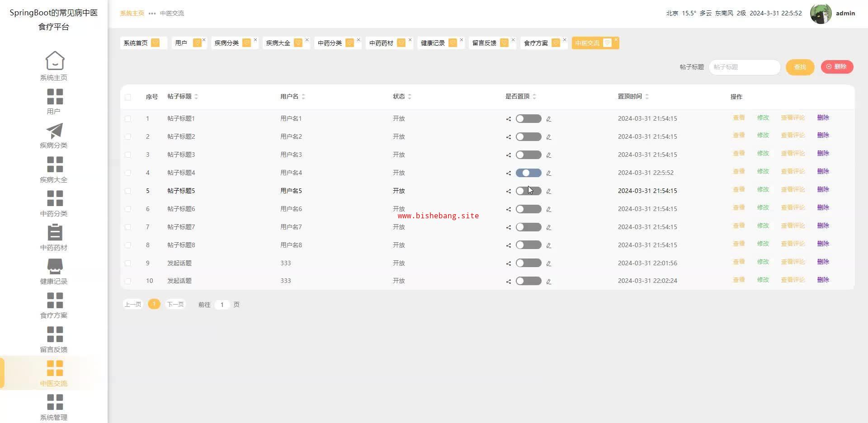Check the checkbox for row 3

[128, 155]
